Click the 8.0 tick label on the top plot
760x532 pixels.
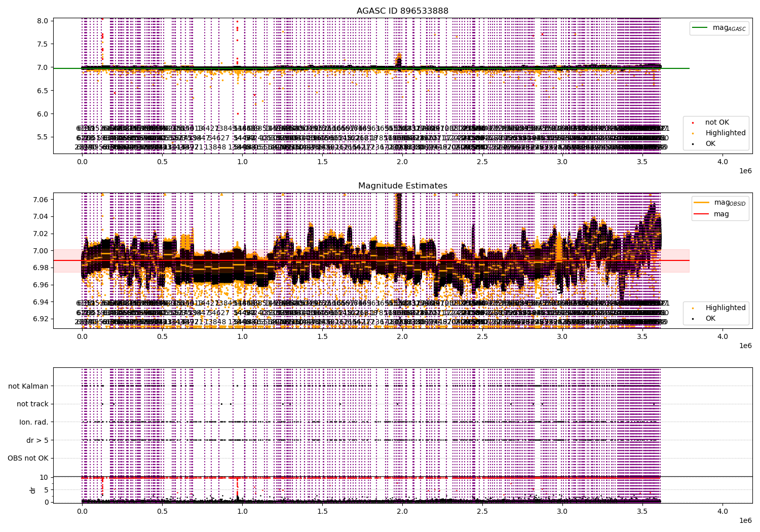43,21
